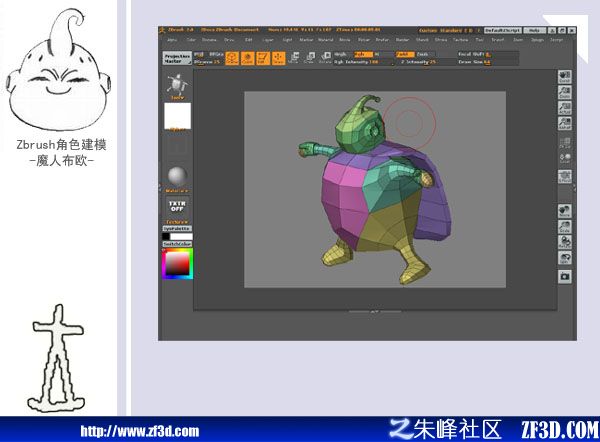Click the dimmed grid icon below AAHalf
Image resolution: width=600 pixels, height=442 pixels.
pos(564,143)
